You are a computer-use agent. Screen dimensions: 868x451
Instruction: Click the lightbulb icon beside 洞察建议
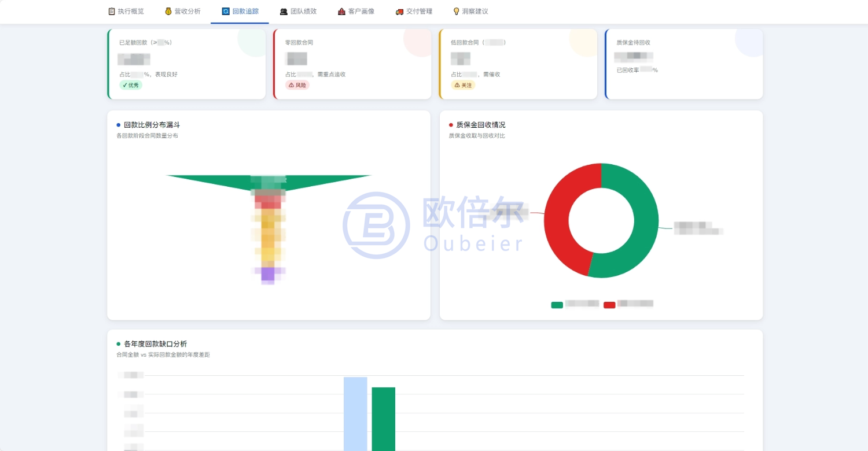(x=456, y=11)
